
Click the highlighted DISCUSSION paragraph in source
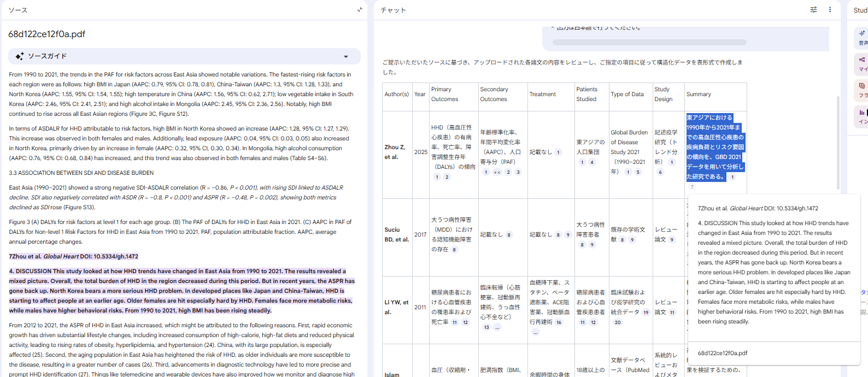click(180, 291)
